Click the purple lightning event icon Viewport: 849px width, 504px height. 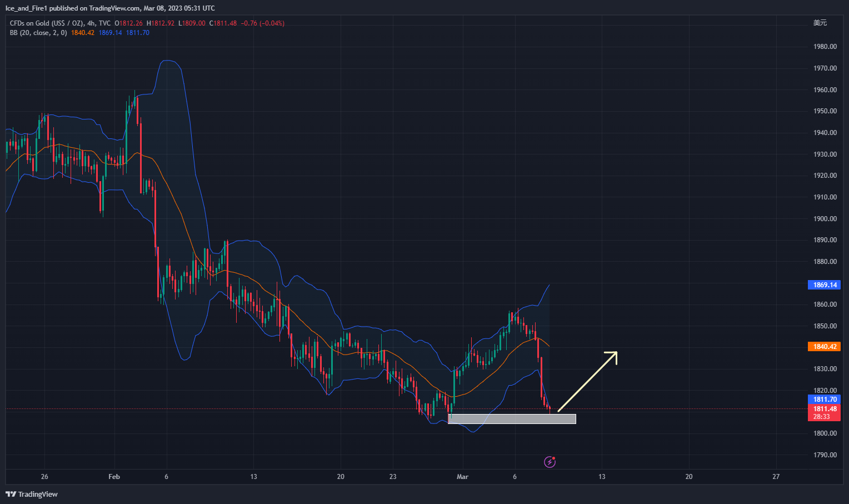point(550,462)
